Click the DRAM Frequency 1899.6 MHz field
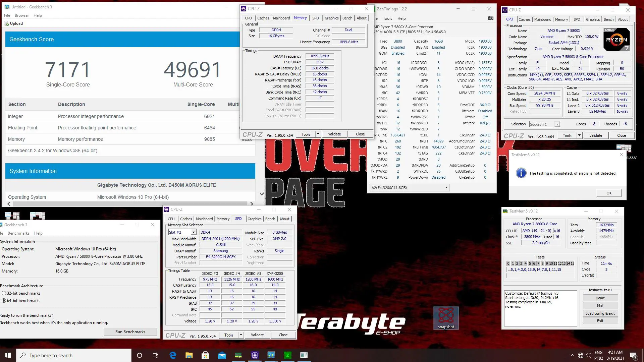 click(320, 56)
